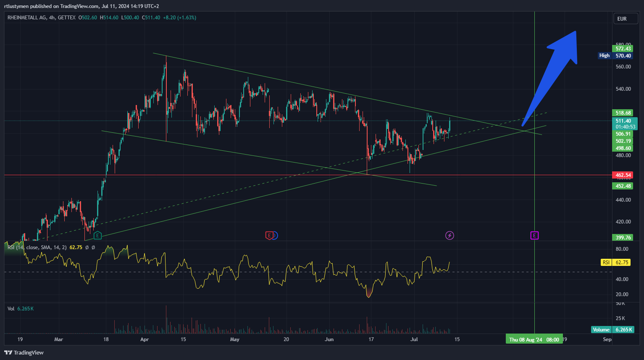Click the 560.00 price axis tick
The width and height of the screenshot is (644, 360).
pos(623,67)
